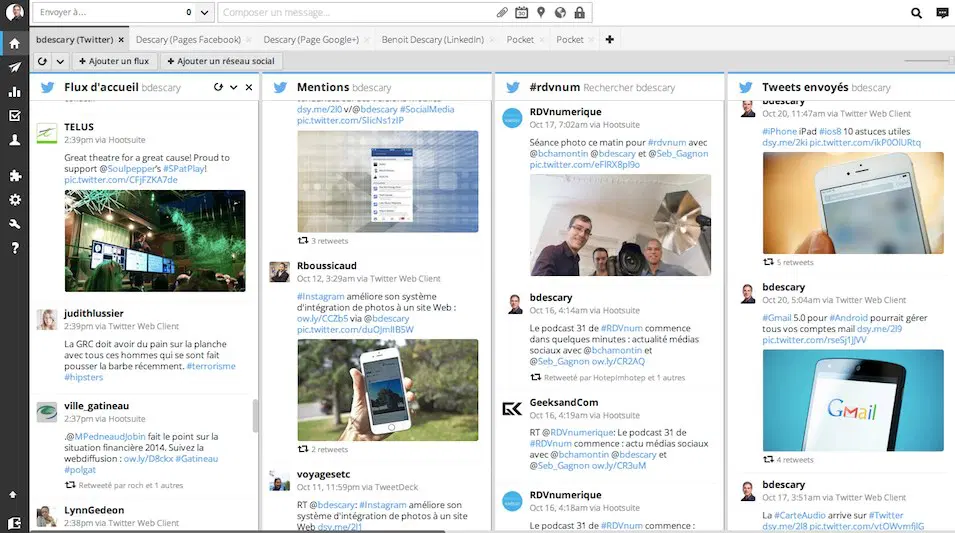Open the Home streams sidebar icon
Screen dimensions: 955x533
click(15, 43)
